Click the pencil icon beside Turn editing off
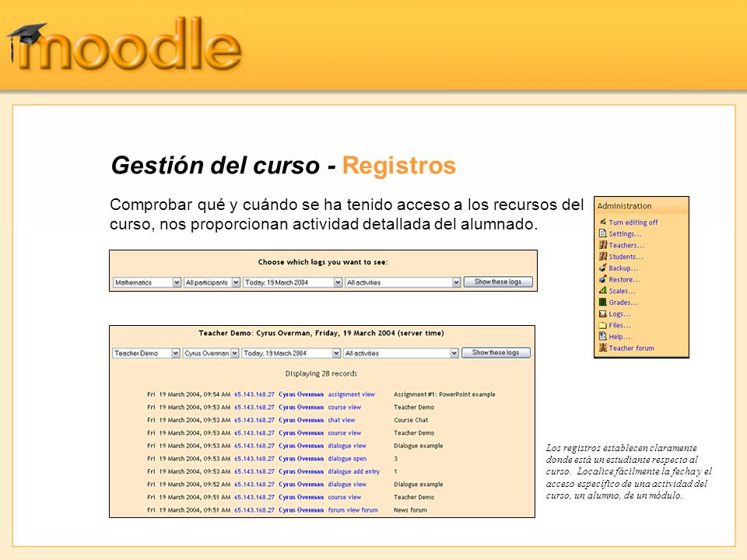This screenshot has width=747, height=560. 602,222
